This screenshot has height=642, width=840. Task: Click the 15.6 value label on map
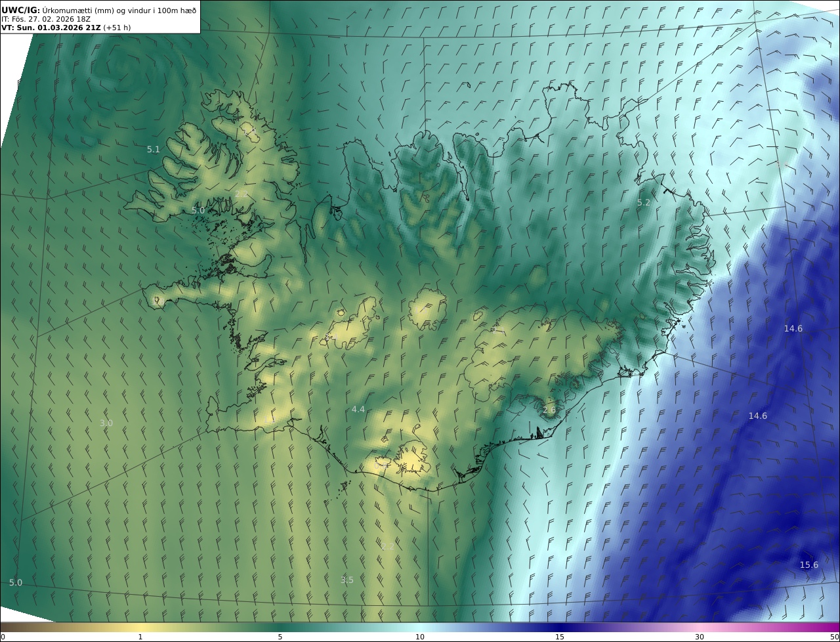pos(808,565)
